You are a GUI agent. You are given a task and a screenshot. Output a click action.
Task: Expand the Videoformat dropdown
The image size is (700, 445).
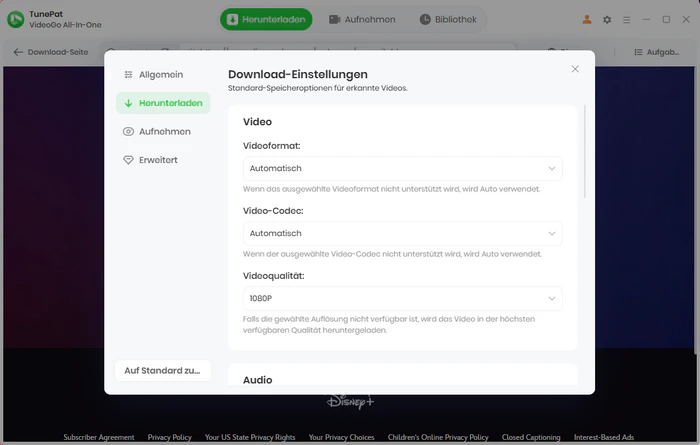click(x=402, y=168)
